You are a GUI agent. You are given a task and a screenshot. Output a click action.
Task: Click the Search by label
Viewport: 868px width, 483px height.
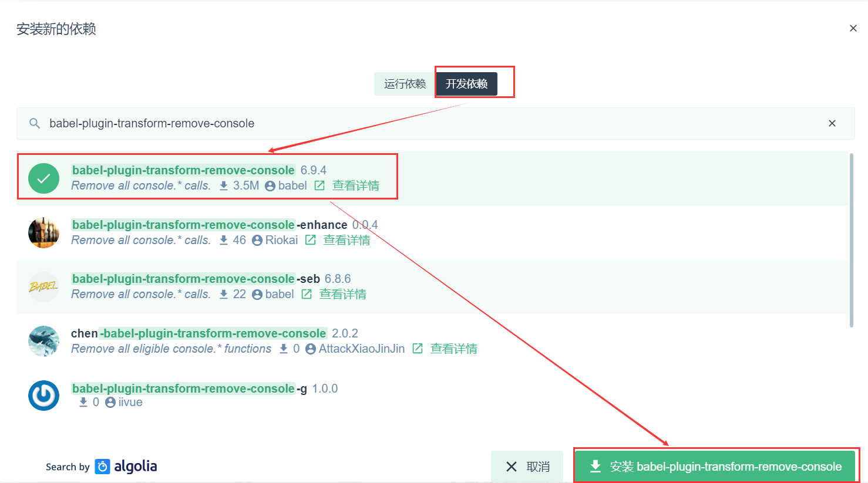(68, 467)
